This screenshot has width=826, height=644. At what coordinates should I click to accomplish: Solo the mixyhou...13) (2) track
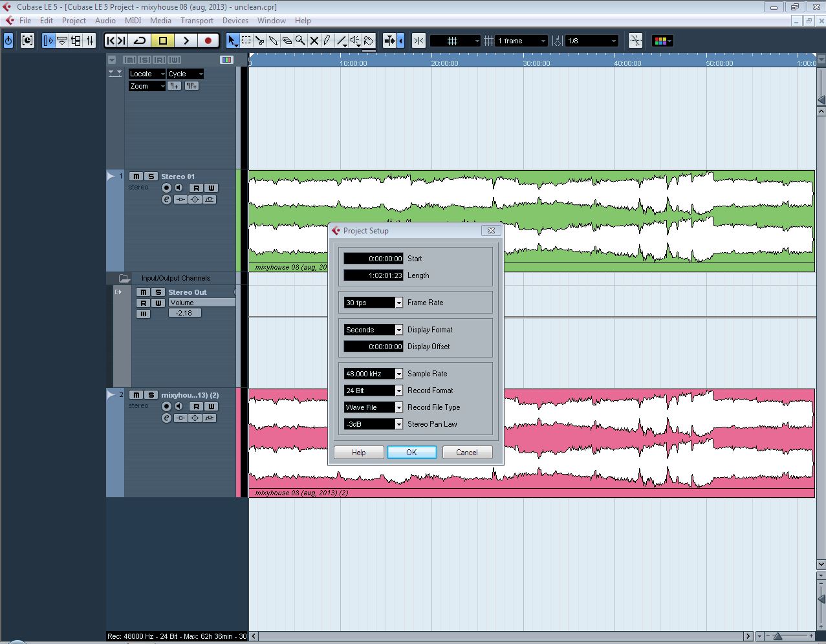tap(151, 395)
